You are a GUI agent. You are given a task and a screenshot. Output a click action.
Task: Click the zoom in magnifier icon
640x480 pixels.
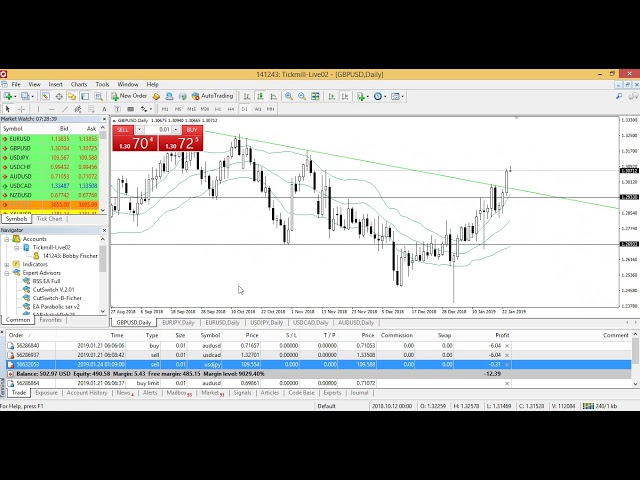tap(288, 96)
